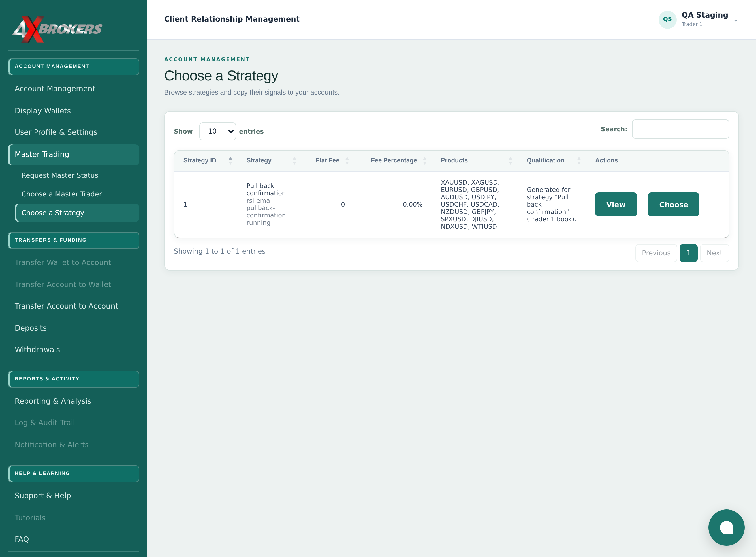756x557 pixels.
Task: Sort table by Strategy column
Action: [x=271, y=160]
